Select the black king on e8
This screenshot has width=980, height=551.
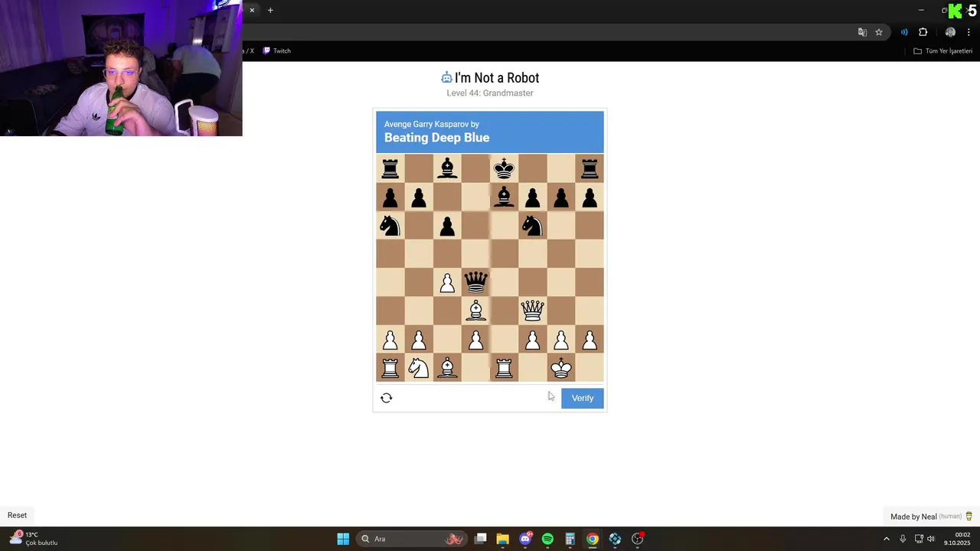point(504,168)
